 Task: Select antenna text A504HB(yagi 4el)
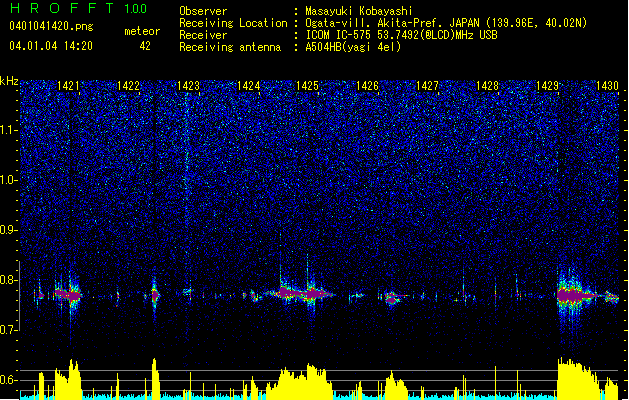coord(353,47)
